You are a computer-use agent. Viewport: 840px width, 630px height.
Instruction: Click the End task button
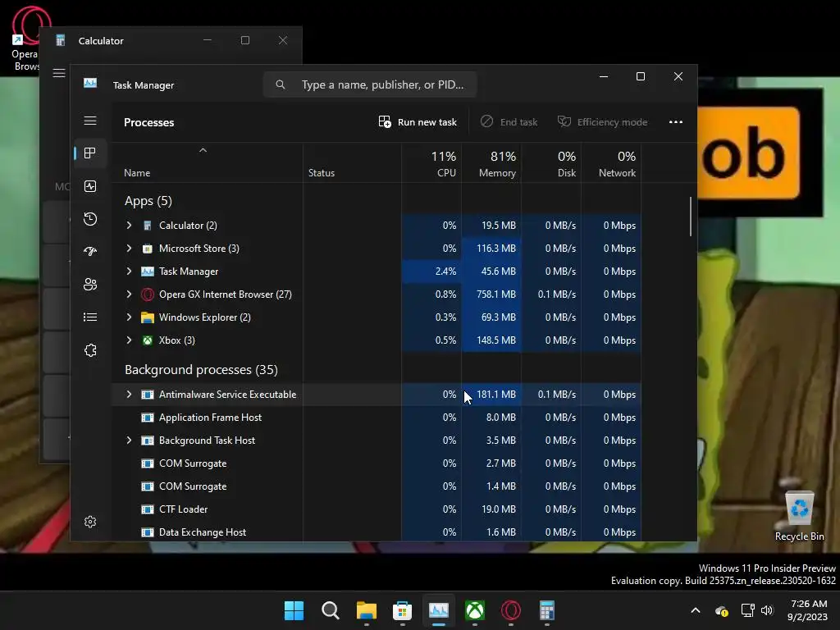[x=509, y=122]
